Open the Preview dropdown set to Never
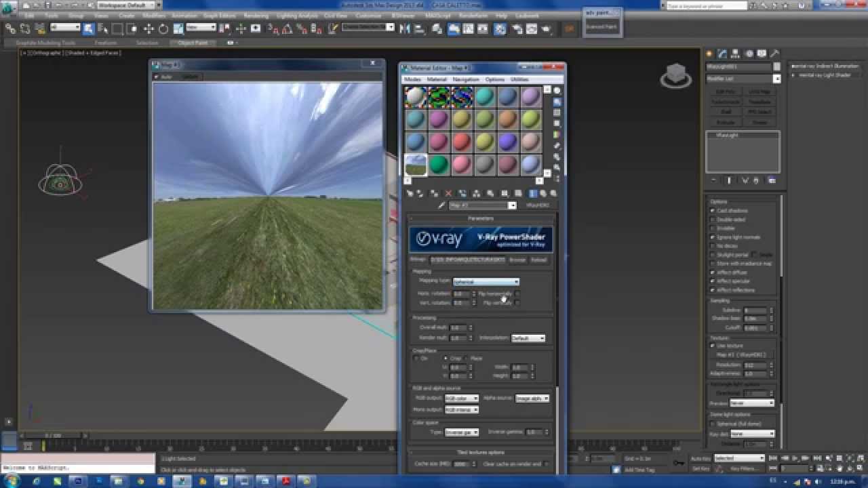Viewport: 868px width, 488px height. (x=752, y=403)
